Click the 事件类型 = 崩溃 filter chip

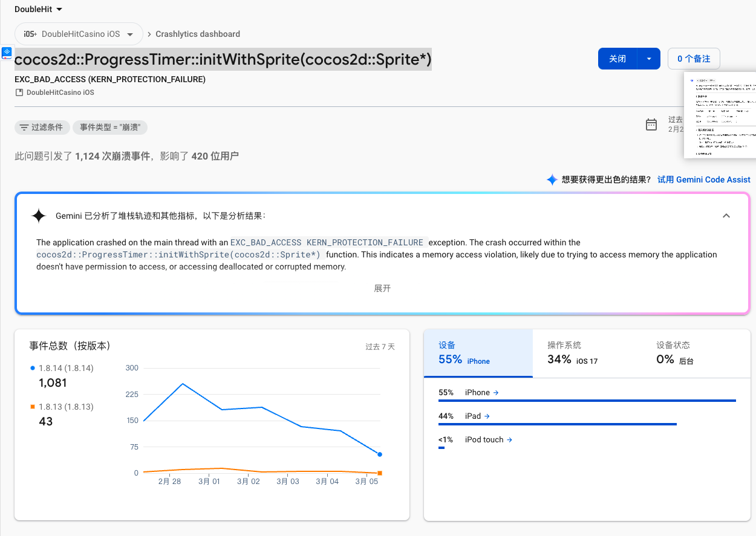click(110, 128)
